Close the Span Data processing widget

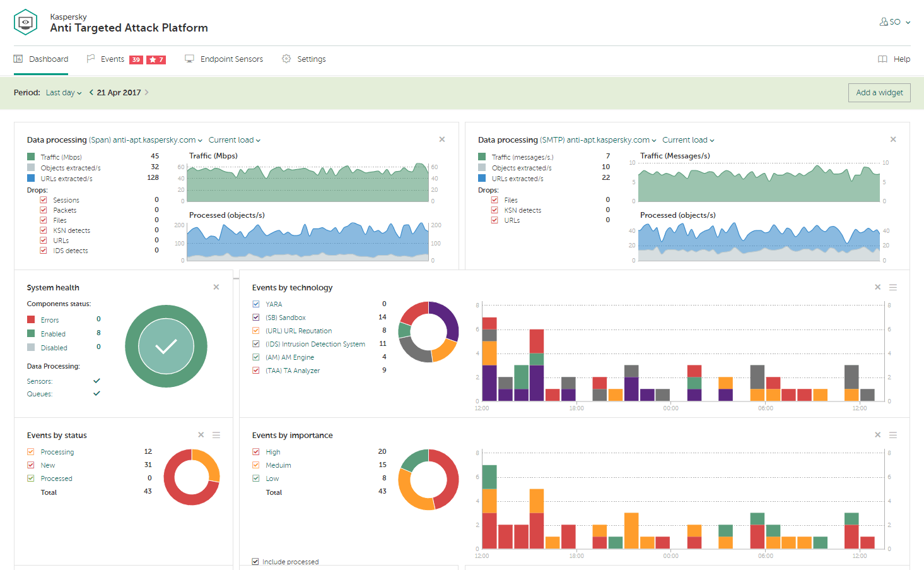(x=442, y=140)
